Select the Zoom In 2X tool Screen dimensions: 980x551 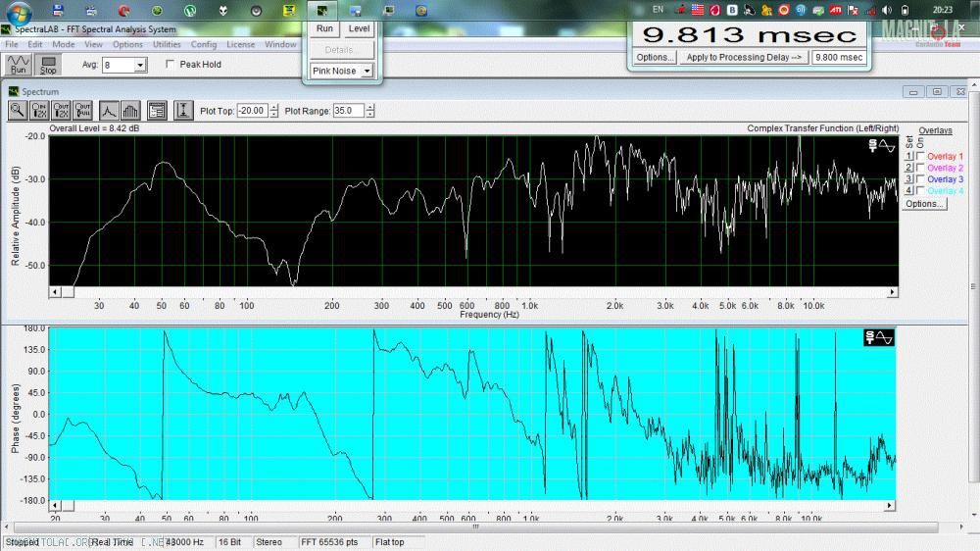coord(39,111)
